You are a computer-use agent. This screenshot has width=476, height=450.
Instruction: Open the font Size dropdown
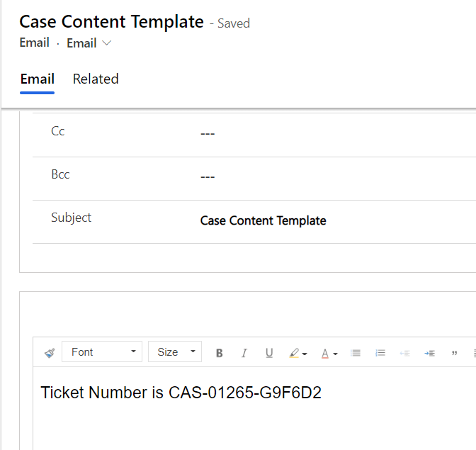175,352
